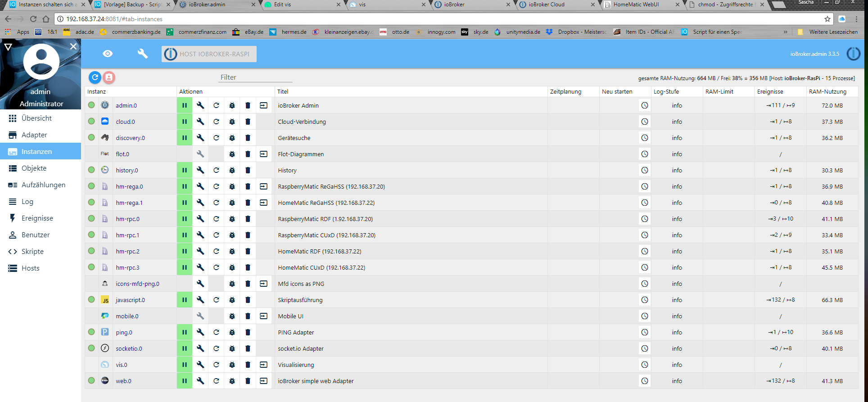Open the Hosts page
This screenshot has width=868, height=402.
41,268
